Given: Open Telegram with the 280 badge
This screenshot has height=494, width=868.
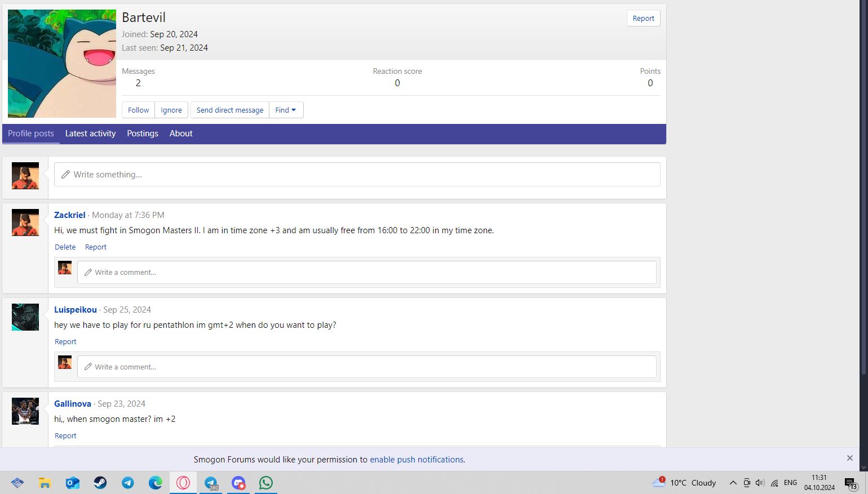Looking at the screenshot, I should [211, 483].
